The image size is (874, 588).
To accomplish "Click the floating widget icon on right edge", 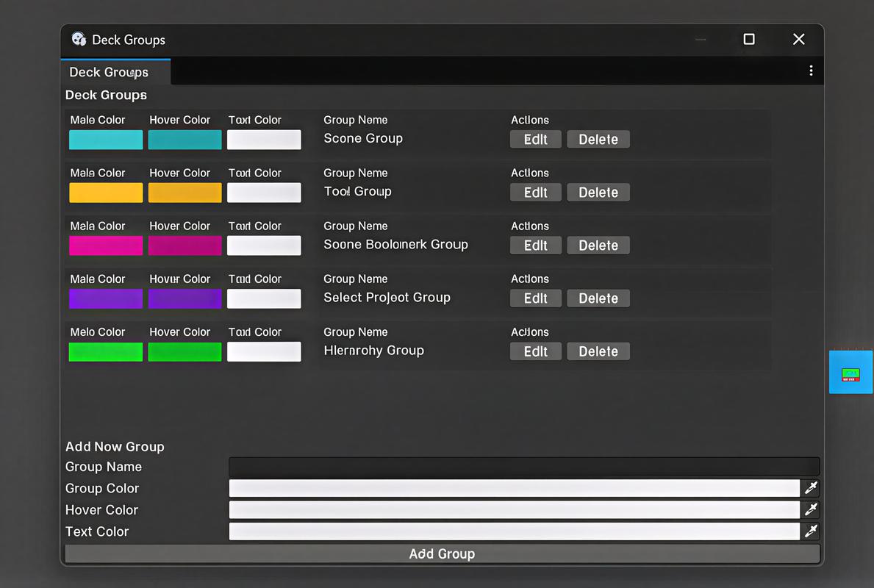I will coord(850,372).
